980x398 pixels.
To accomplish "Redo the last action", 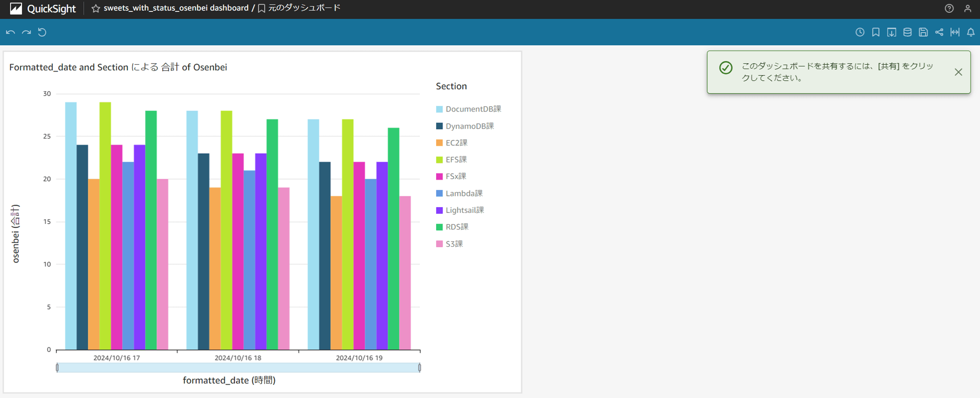I will 26,32.
